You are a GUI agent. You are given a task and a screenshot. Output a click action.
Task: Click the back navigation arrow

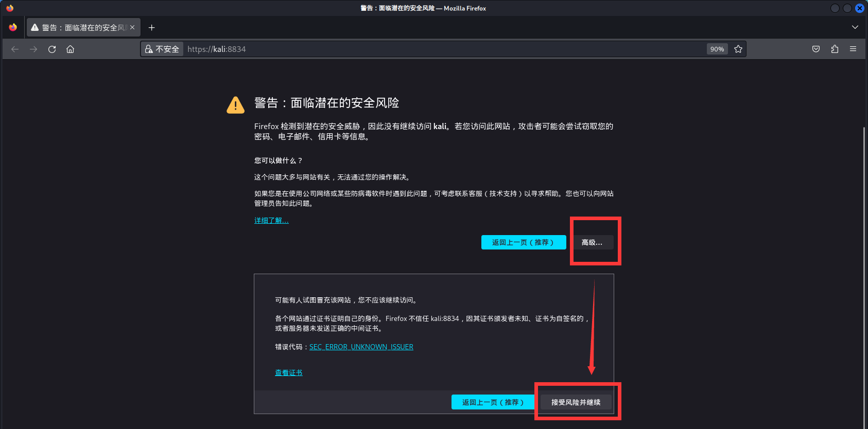click(x=15, y=49)
